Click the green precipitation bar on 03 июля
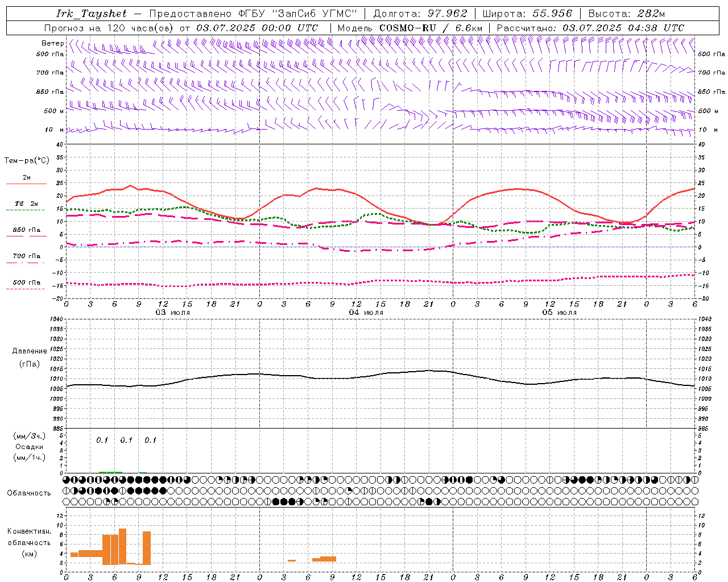The width and height of the screenshot is (728, 582). coord(110,472)
